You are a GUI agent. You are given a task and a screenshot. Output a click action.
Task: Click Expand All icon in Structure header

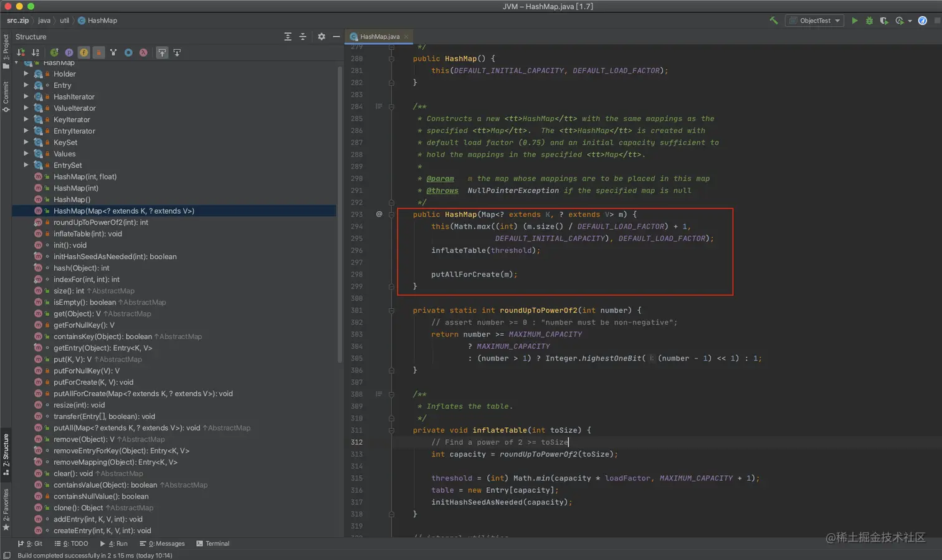point(288,37)
